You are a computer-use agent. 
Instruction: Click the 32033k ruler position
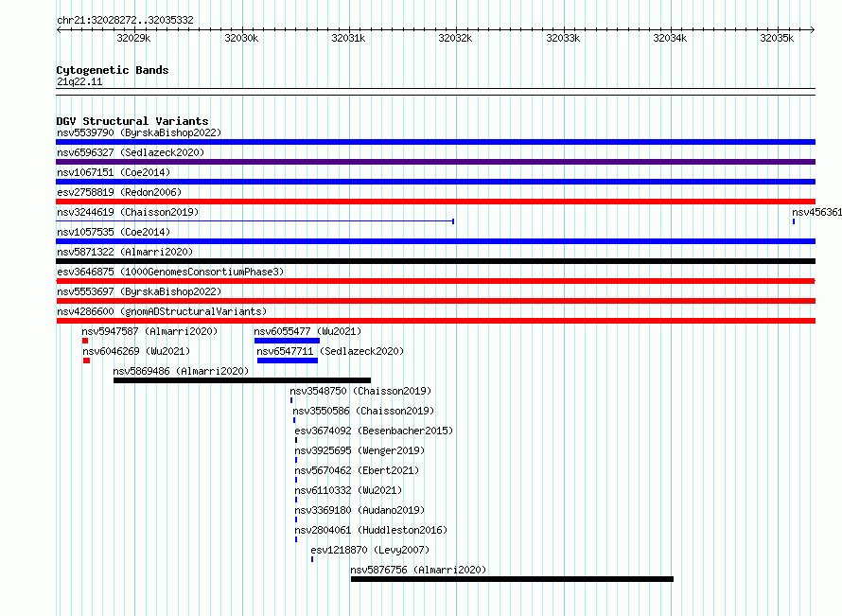click(563, 38)
